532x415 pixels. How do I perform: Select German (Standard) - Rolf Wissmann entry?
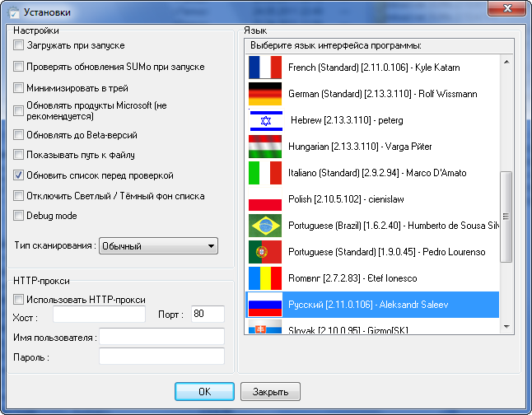coord(372,94)
